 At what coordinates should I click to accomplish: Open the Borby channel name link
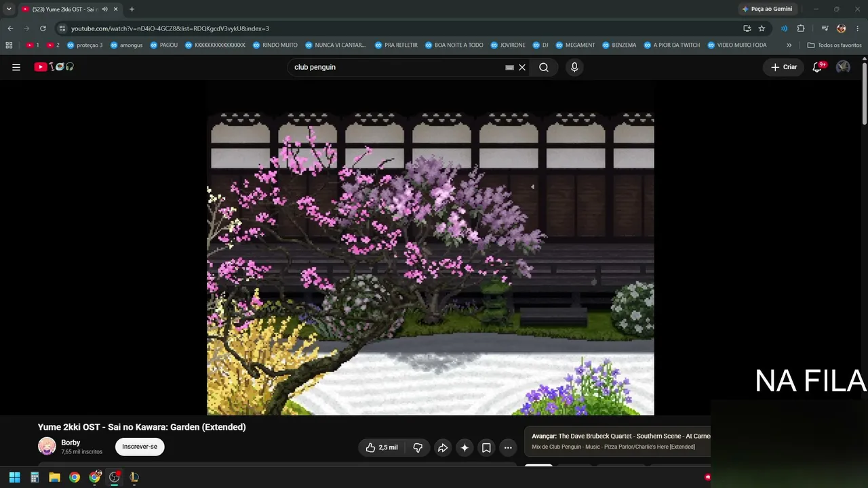71,443
